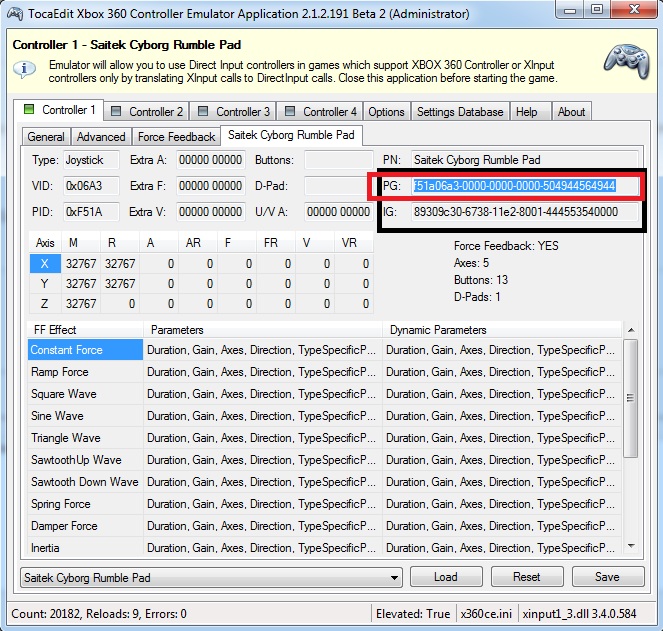This screenshot has width=663, height=631.
Task: Select the Inertia effect row
Action: coord(324,546)
